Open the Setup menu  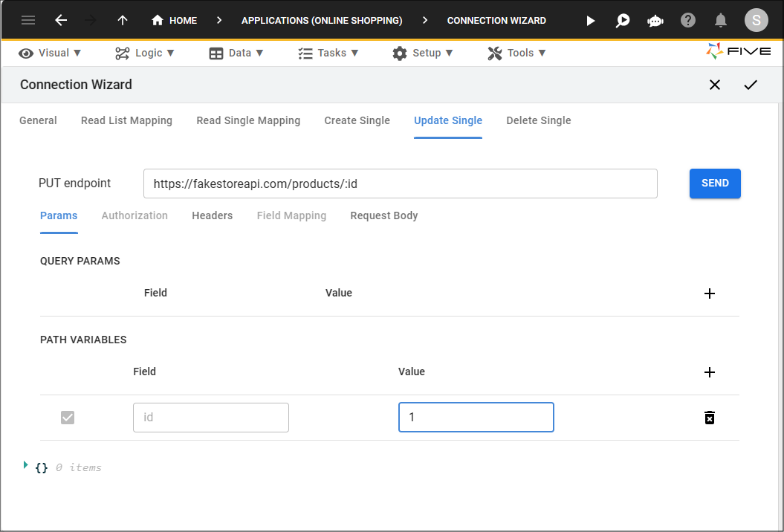click(x=423, y=53)
